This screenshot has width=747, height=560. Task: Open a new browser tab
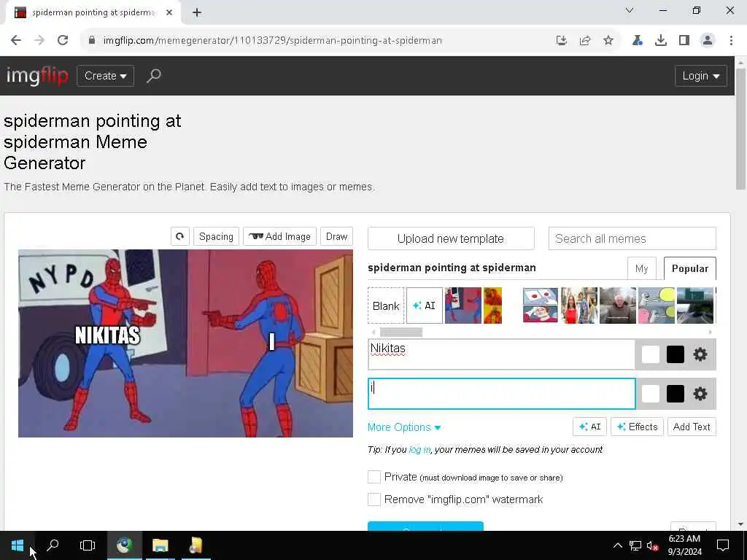[x=197, y=13]
